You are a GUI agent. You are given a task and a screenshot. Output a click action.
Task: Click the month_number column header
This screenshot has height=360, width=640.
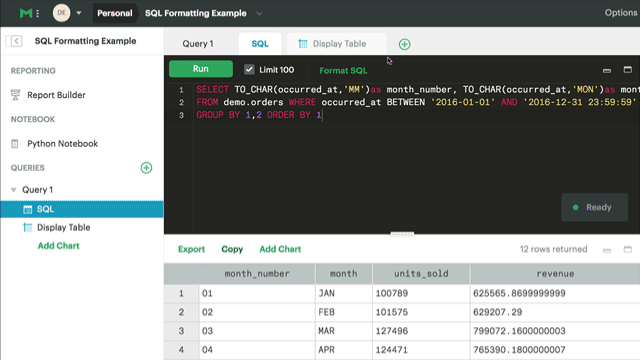257,273
